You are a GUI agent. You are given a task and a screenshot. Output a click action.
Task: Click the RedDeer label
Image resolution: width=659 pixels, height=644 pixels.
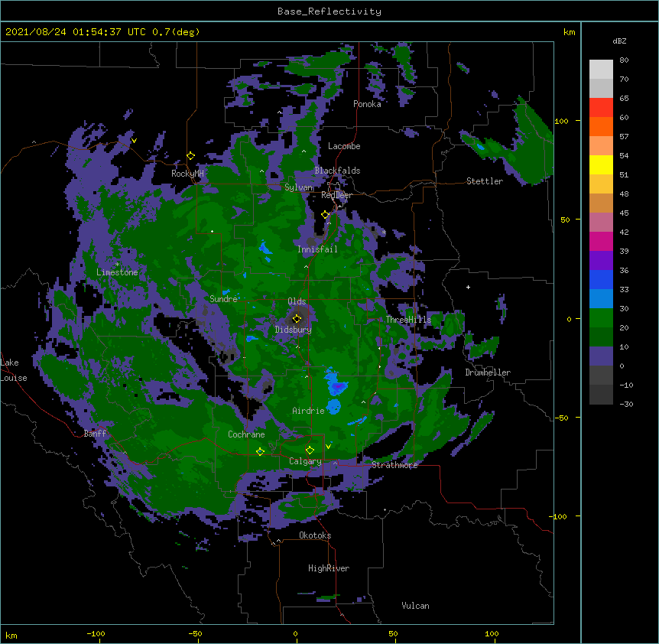point(336,195)
